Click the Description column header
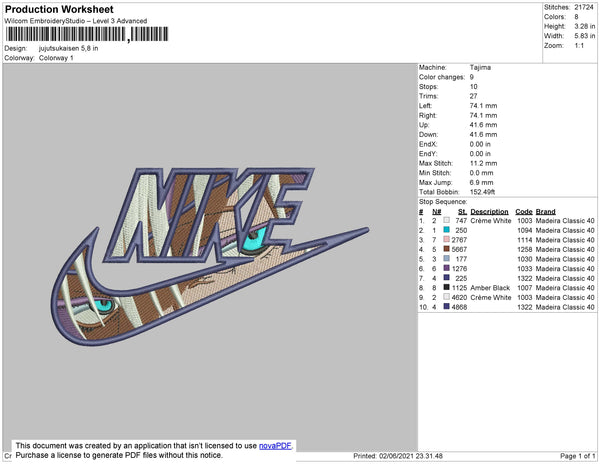The height and width of the screenshot is (464, 600). pos(489,212)
